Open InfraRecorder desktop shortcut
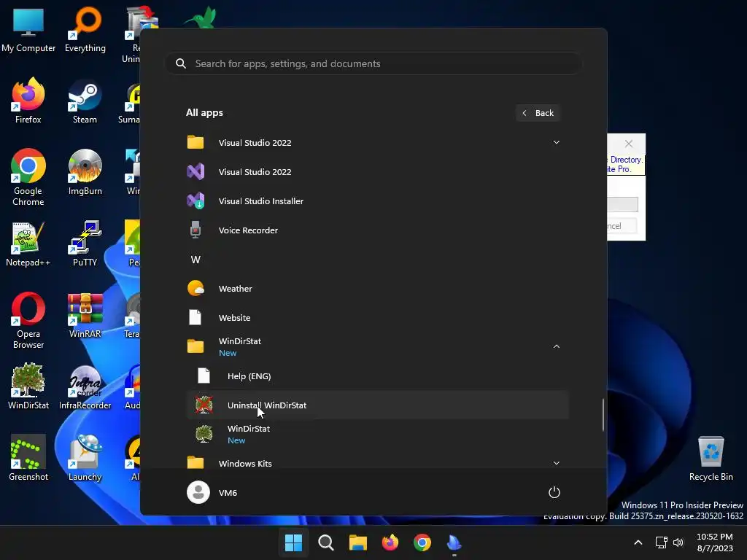 [85, 386]
